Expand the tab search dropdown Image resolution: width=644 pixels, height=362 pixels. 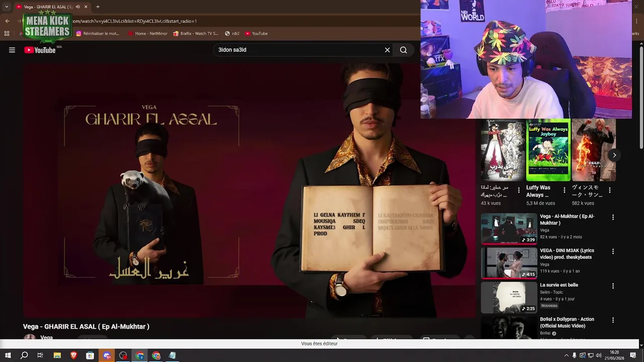point(7,7)
